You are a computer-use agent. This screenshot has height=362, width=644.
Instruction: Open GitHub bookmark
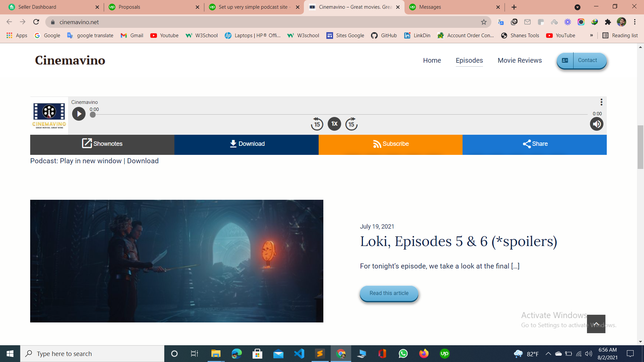pyautogui.click(x=384, y=36)
